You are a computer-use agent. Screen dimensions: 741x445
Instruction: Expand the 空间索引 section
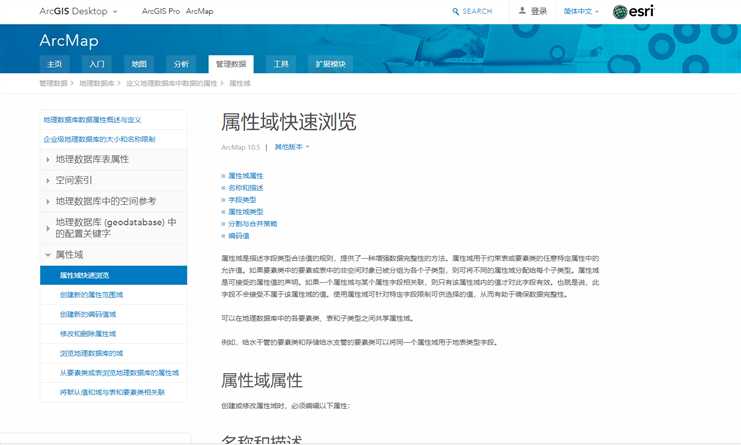(x=113, y=180)
